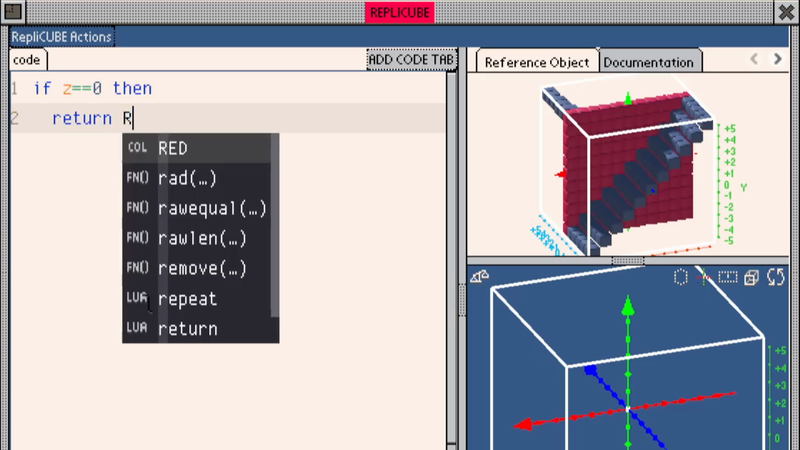The height and width of the screenshot is (450, 800).
Task: Switch to the Reference Object tab
Action: coord(537,62)
